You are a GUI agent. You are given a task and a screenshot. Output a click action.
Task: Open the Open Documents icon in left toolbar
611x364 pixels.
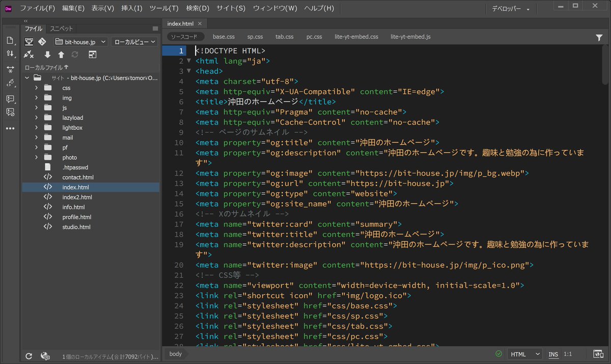[x=10, y=40]
